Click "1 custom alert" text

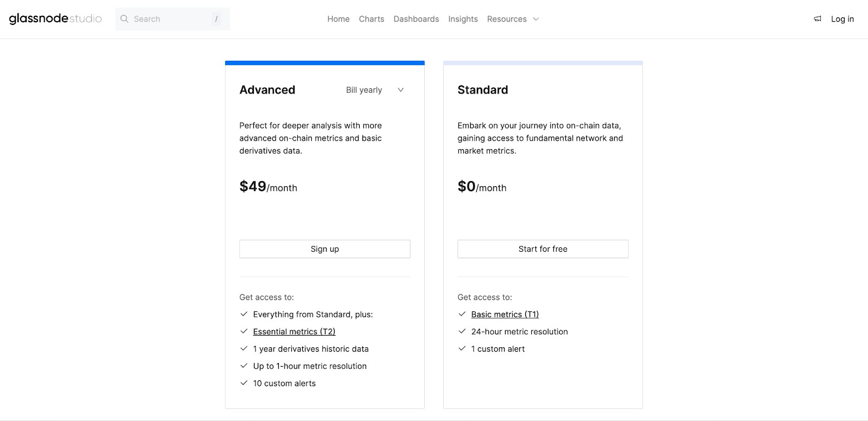tap(498, 349)
